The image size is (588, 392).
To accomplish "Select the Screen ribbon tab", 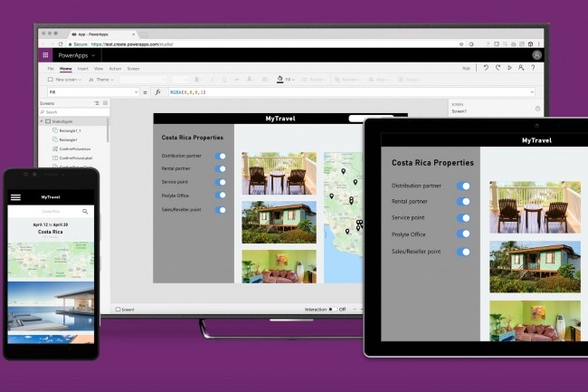I will click(x=133, y=69).
